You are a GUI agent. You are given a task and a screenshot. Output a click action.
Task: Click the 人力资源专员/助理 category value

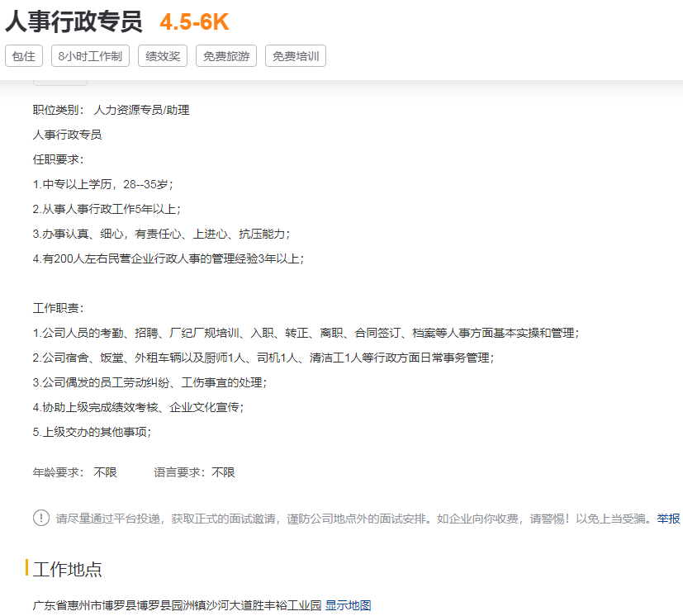[141, 110]
